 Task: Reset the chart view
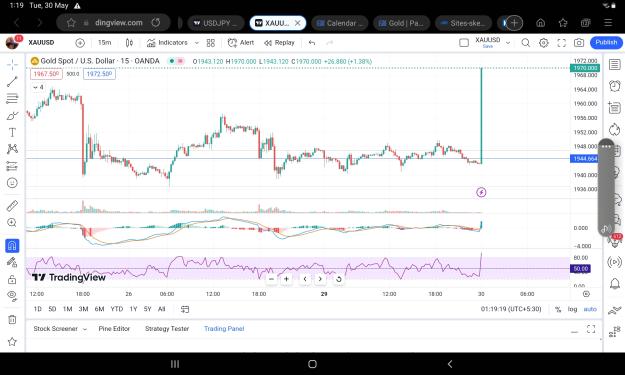click(338, 279)
